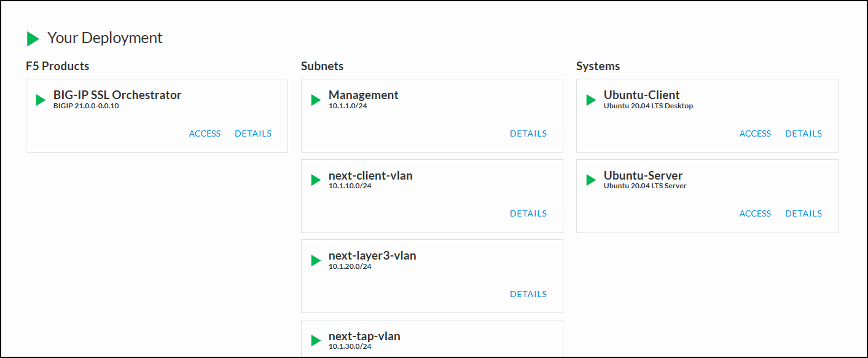
Task: Click the Subnets column heading
Action: pyautogui.click(x=323, y=66)
